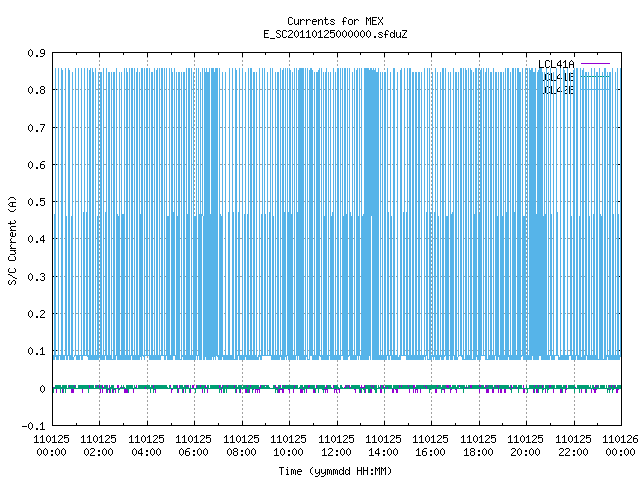
Task: Click the 0.5 y-axis tick label
Action: coord(36,202)
